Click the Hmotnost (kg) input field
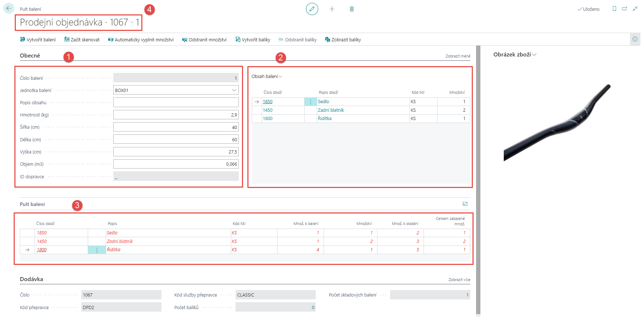This screenshot has width=644, height=317. pyautogui.click(x=176, y=115)
